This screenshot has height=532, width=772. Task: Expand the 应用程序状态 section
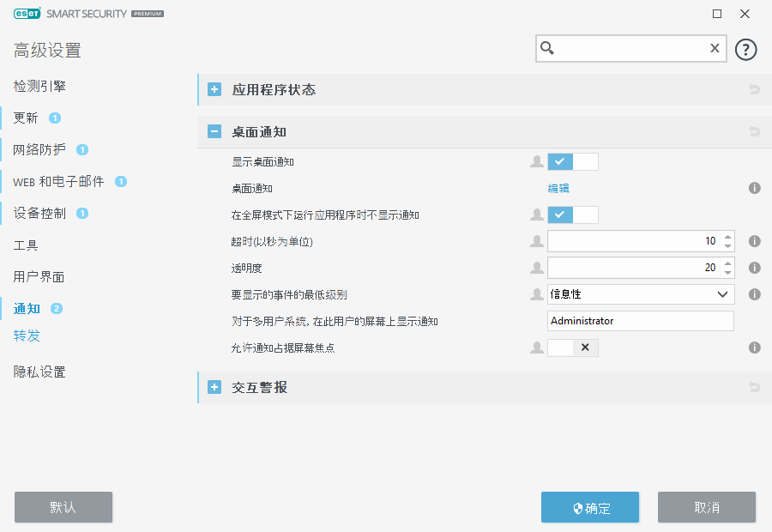[214, 89]
